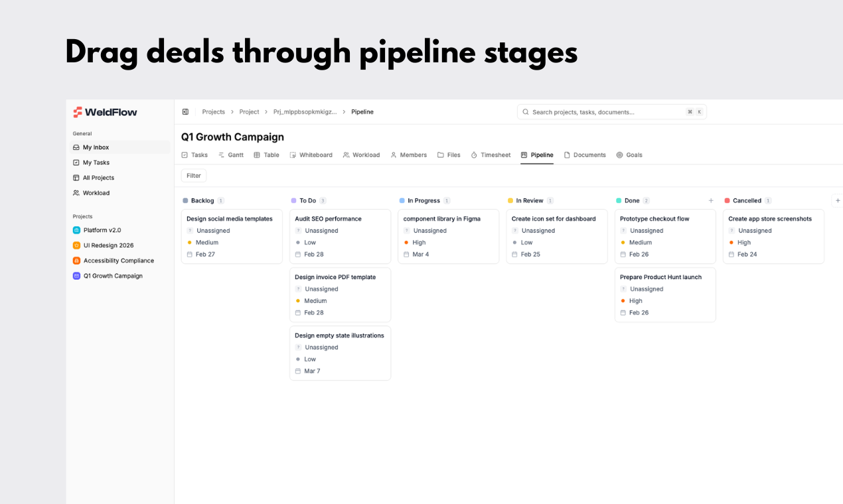The height and width of the screenshot is (504, 843).
Task: Open the Projects breadcrumb link
Action: click(213, 112)
